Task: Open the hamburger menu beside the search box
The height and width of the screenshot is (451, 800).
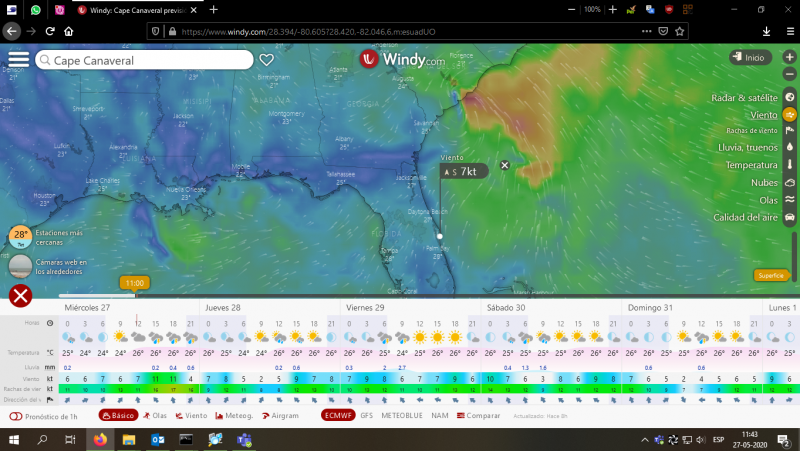Action: (18, 59)
